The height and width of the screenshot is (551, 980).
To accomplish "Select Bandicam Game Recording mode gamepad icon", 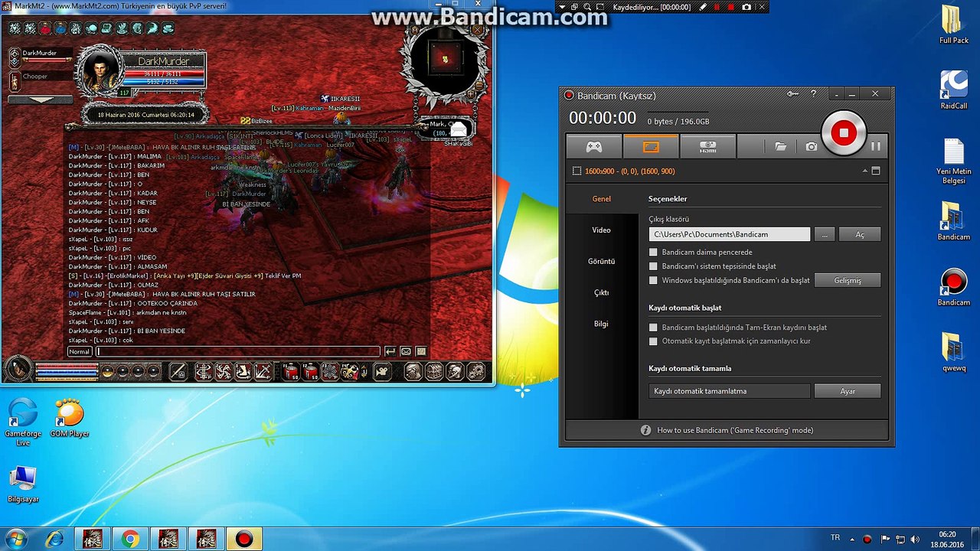I will click(x=593, y=146).
